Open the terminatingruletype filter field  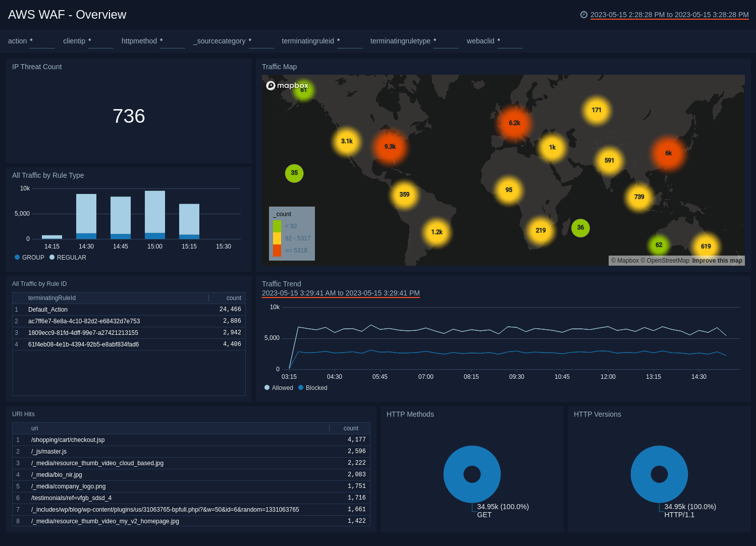click(446, 41)
